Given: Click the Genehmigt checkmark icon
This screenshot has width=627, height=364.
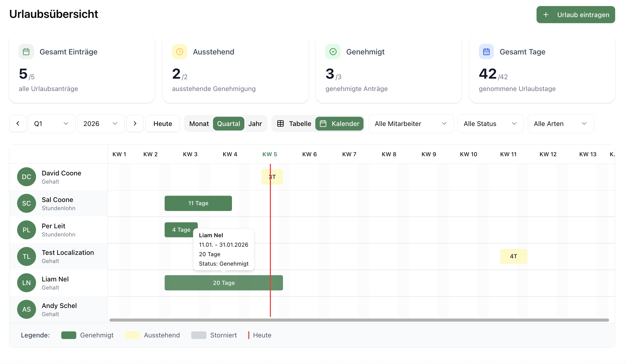Looking at the screenshot, I should pyautogui.click(x=333, y=52).
